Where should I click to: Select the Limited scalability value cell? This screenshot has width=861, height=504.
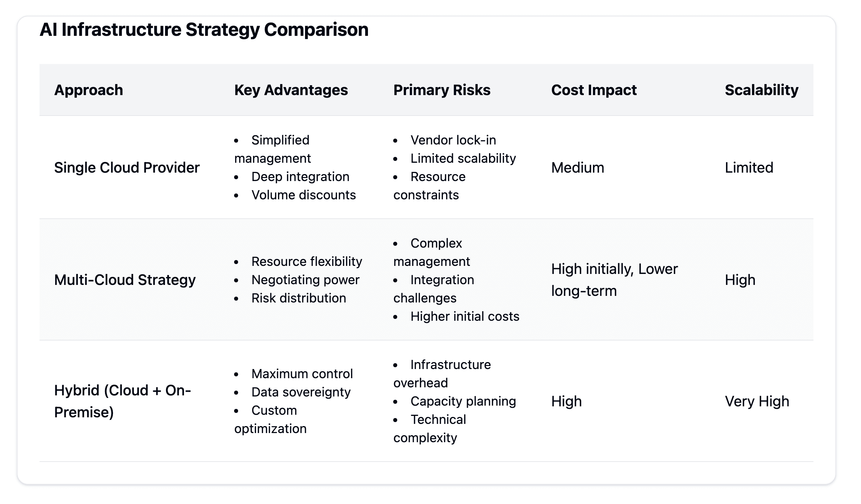click(749, 168)
